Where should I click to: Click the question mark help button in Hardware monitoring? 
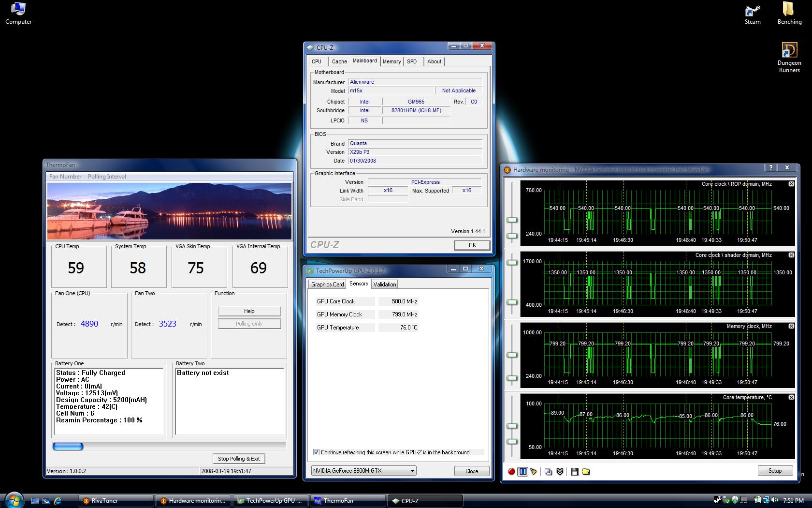pyautogui.click(x=771, y=167)
